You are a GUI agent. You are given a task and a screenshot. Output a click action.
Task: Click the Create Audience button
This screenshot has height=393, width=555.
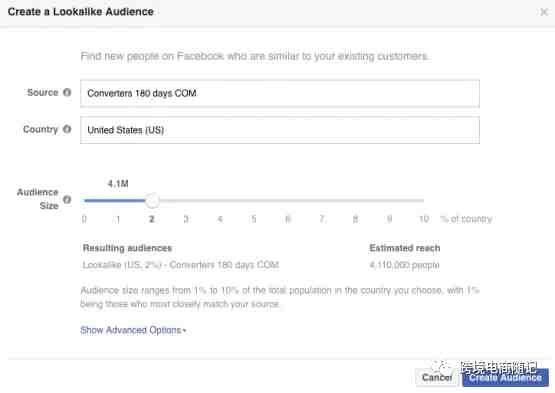tap(505, 377)
